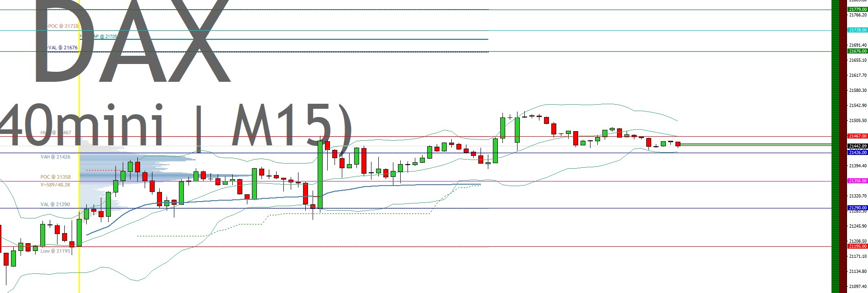Select the 'POC @ 21358' chart label
Viewport: 868px width, 293px height.
(x=55, y=177)
